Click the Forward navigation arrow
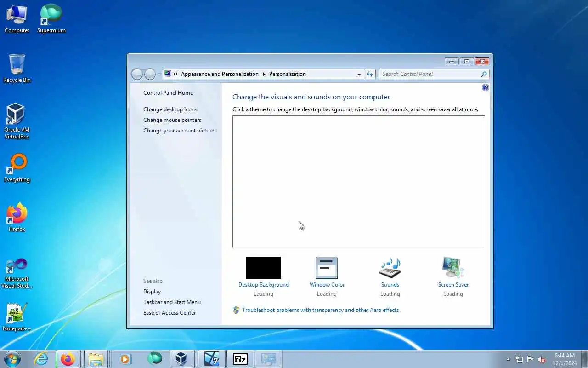 coord(150,74)
